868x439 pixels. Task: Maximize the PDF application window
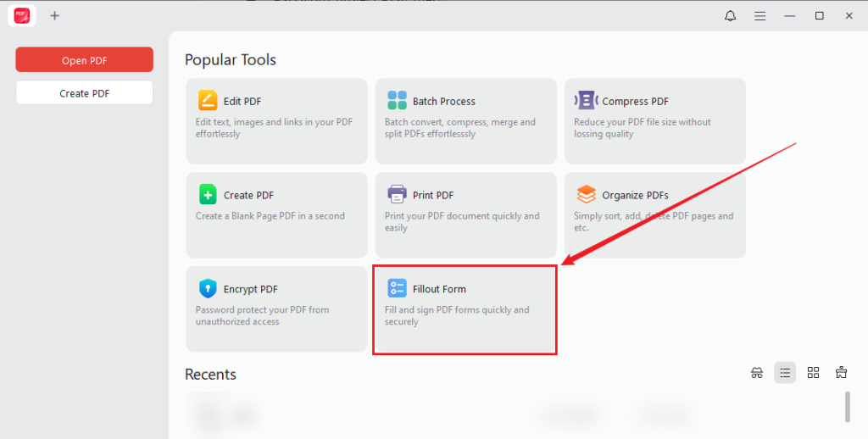[820, 16]
